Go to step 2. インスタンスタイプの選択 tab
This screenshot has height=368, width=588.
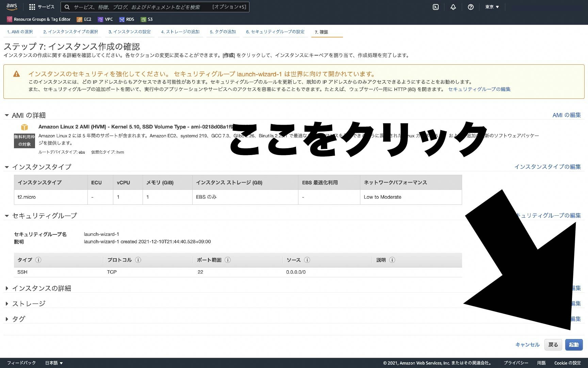pyautogui.click(x=70, y=32)
